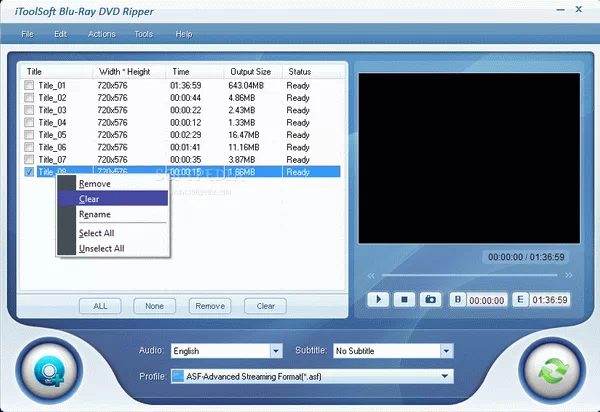Expand the Subtitle dropdown
This screenshot has width=600, height=412.
click(449, 351)
